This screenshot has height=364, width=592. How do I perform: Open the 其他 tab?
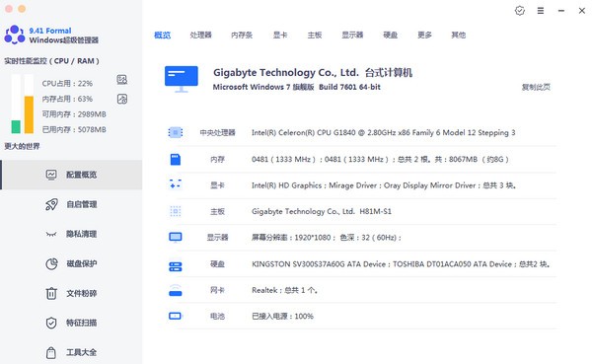pos(459,36)
